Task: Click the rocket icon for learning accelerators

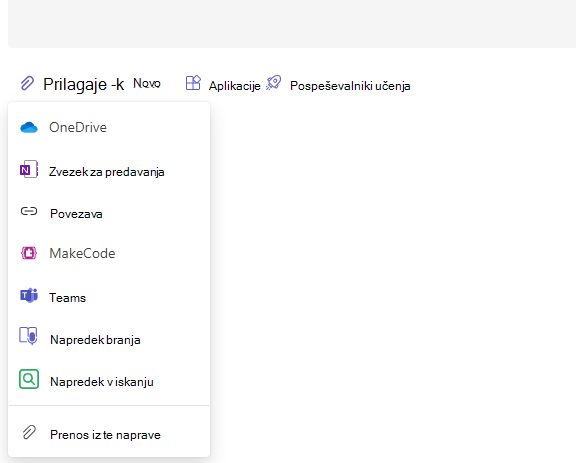Action: [x=274, y=83]
